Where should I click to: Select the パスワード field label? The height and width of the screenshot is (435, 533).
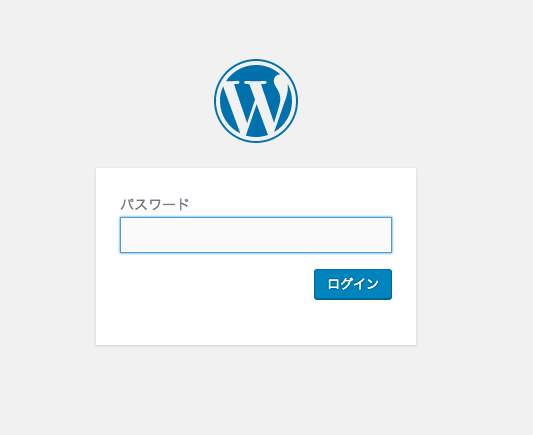[155, 204]
